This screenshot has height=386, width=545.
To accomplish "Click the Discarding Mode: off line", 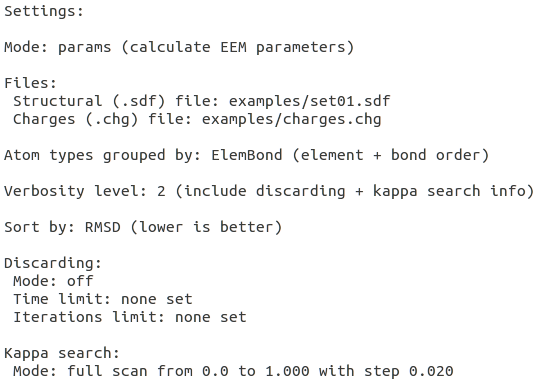I will [x=53, y=281].
